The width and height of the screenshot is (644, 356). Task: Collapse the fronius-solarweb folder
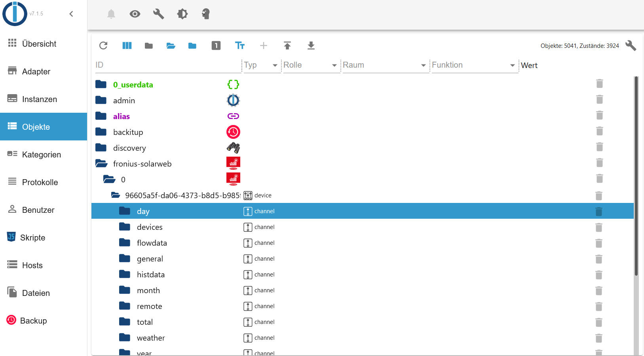tap(101, 163)
